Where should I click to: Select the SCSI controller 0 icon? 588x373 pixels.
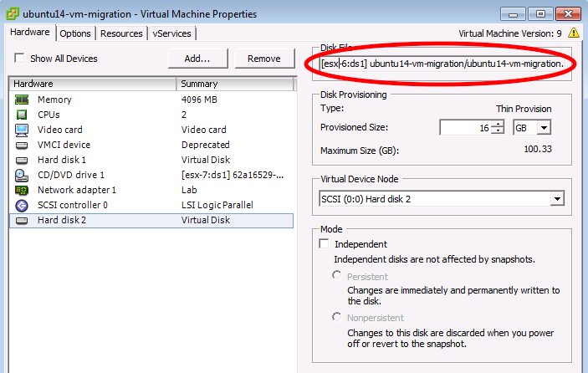coord(22,205)
